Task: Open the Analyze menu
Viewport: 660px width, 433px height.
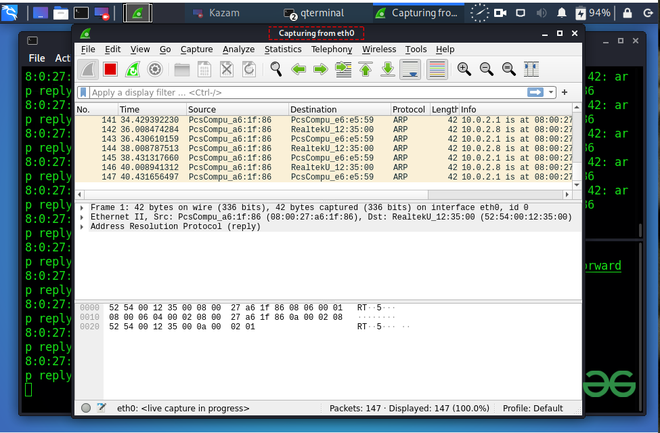Action: pos(239,49)
